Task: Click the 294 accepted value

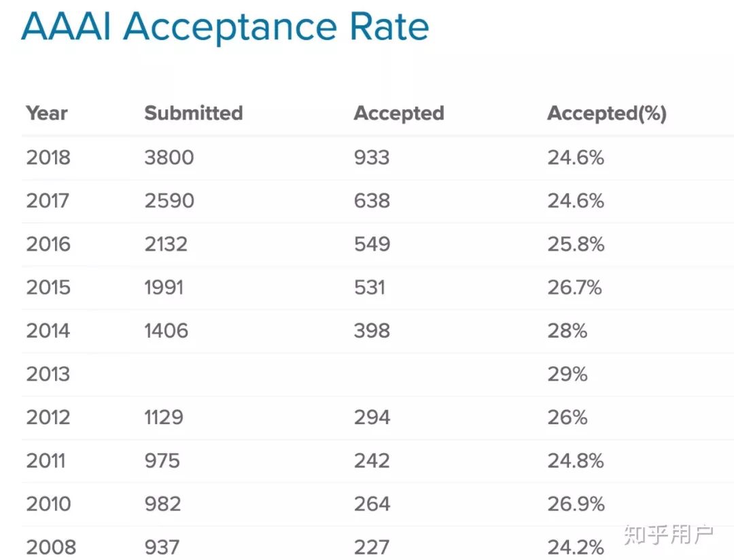Action: (x=372, y=417)
